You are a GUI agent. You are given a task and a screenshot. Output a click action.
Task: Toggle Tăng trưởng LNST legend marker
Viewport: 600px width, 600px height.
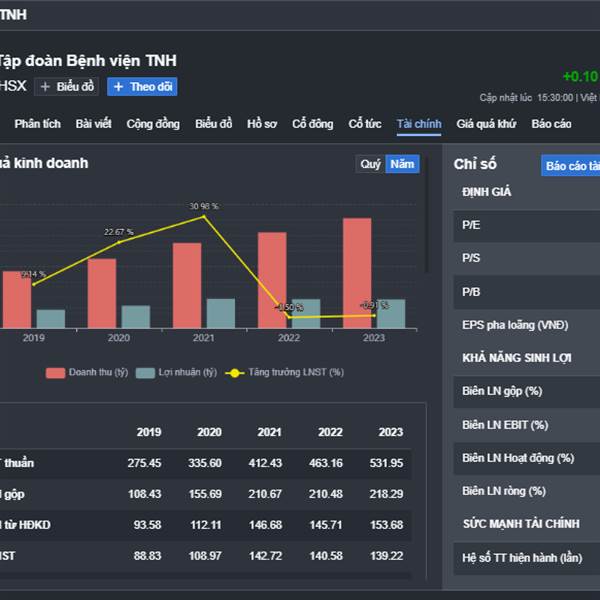coord(235,373)
